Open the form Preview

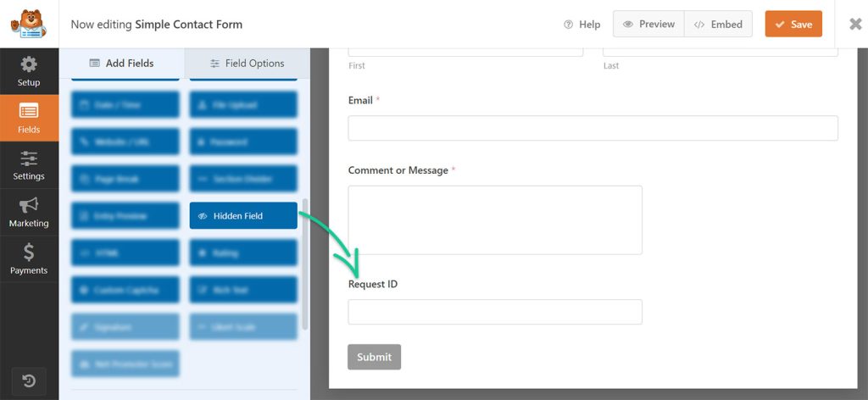coord(648,25)
